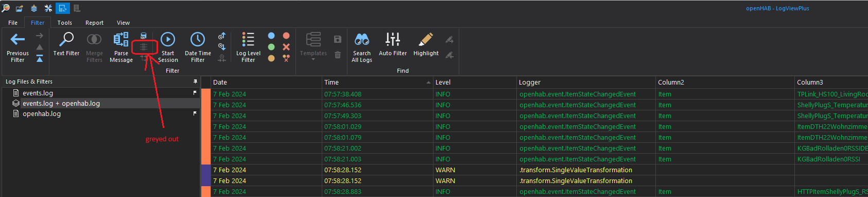Viewport: 868px width, 197px height.
Task: Click the grey forward arrow next filter icon
Action: tap(40, 36)
